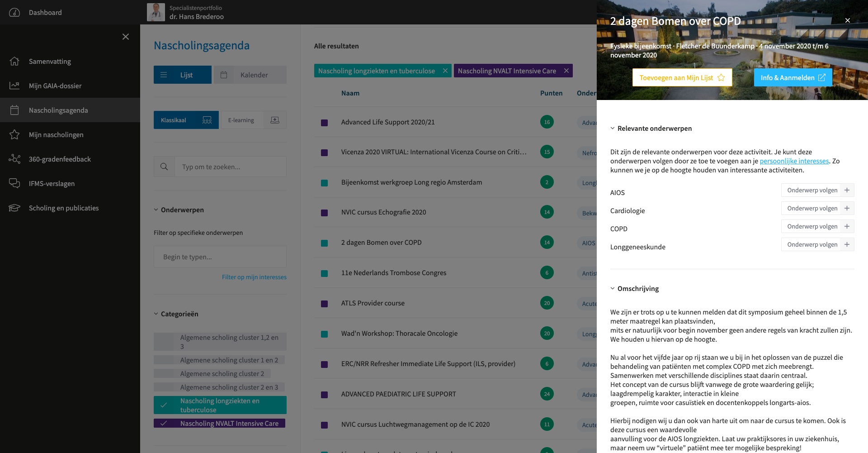Collapse 'Relevante onderwerpen' section
The image size is (868, 453).
click(x=651, y=128)
